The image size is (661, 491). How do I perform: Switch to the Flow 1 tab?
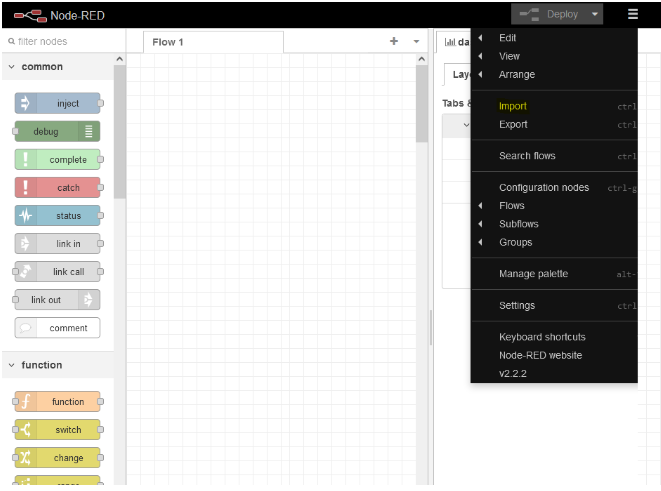[x=213, y=42]
